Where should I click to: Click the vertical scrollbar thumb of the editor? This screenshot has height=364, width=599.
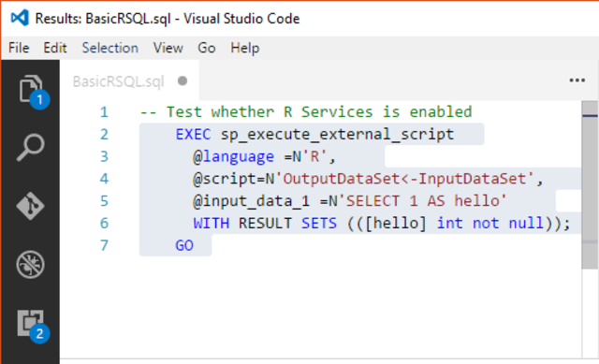pos(590,185)
